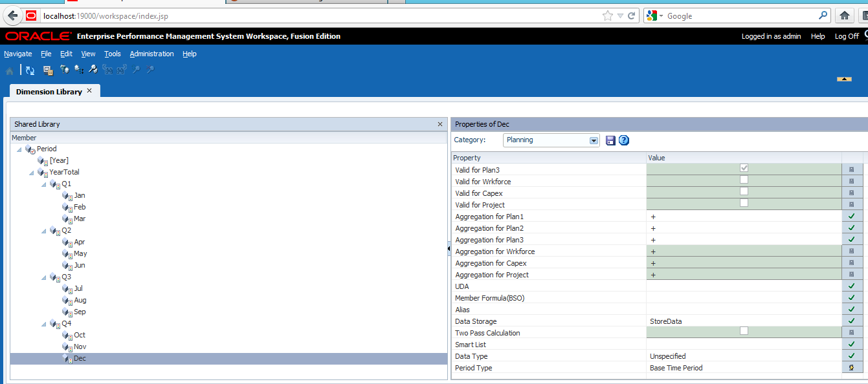Collapse the Q1 tree node
Screen dimensions: 868x384
point(43,184)
